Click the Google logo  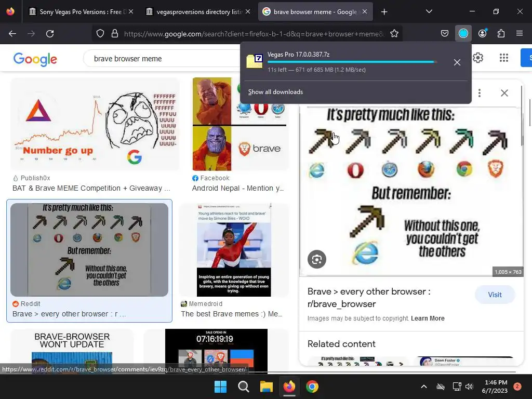[x=35, y=59]
